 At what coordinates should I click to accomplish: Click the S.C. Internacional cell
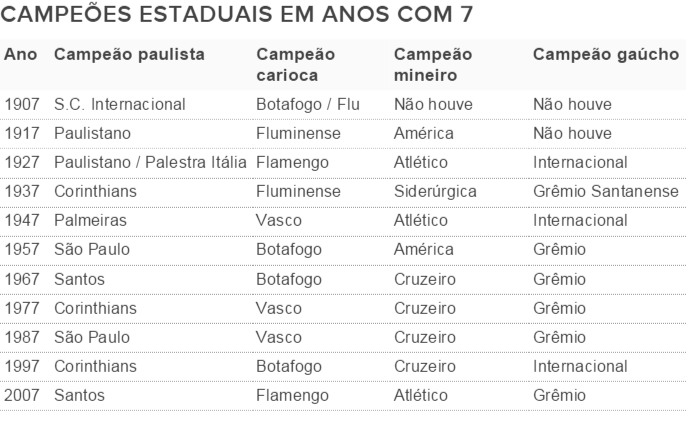pyautogui.click(x=120, y=104)
